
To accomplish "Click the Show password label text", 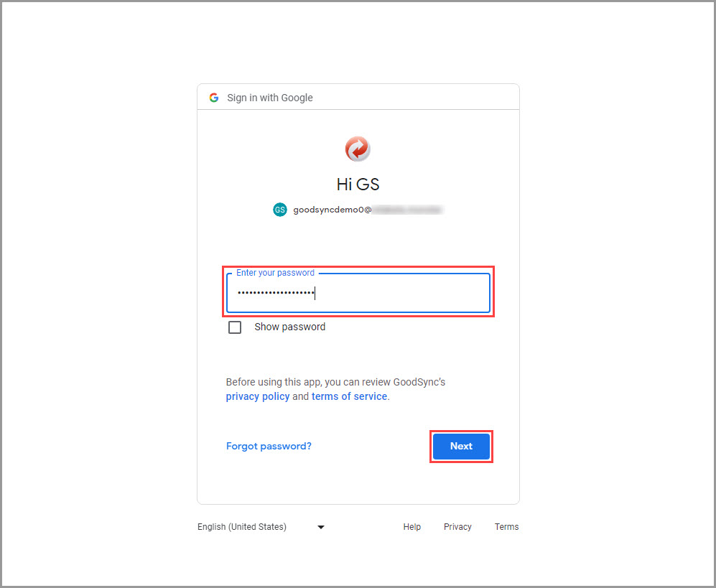I will pyautogui.click(x=289, y=327).
